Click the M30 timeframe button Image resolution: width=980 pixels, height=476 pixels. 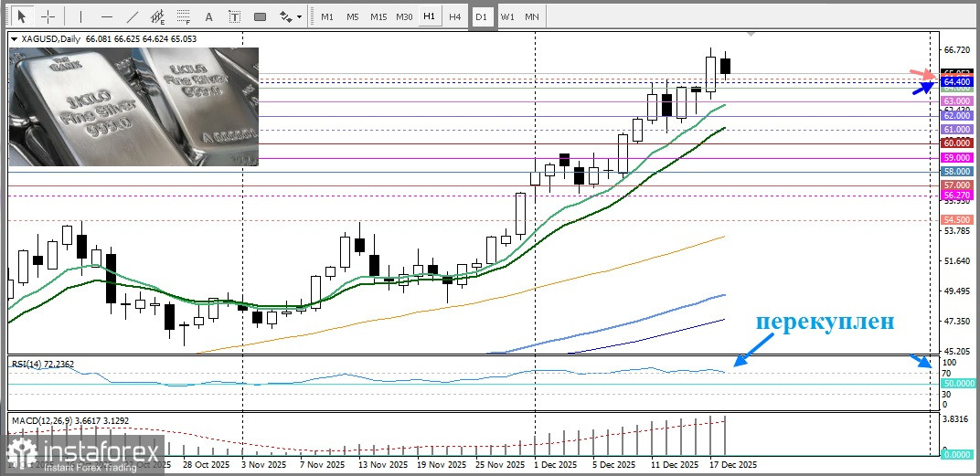(x=404, y=16)
